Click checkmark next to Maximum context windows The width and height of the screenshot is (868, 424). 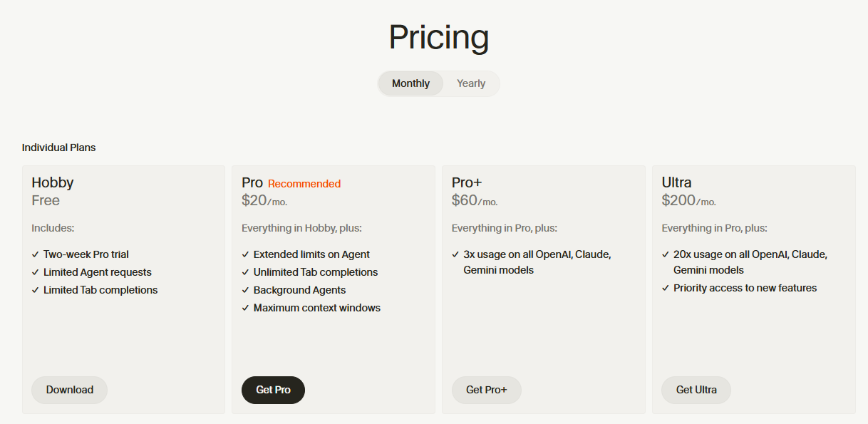click(246, 308)
